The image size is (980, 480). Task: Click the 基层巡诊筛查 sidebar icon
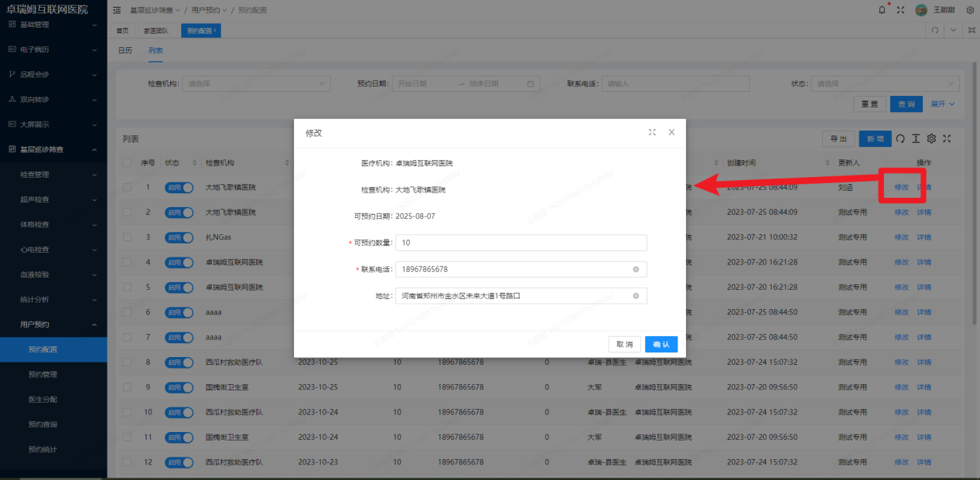[x=12, y=149]
